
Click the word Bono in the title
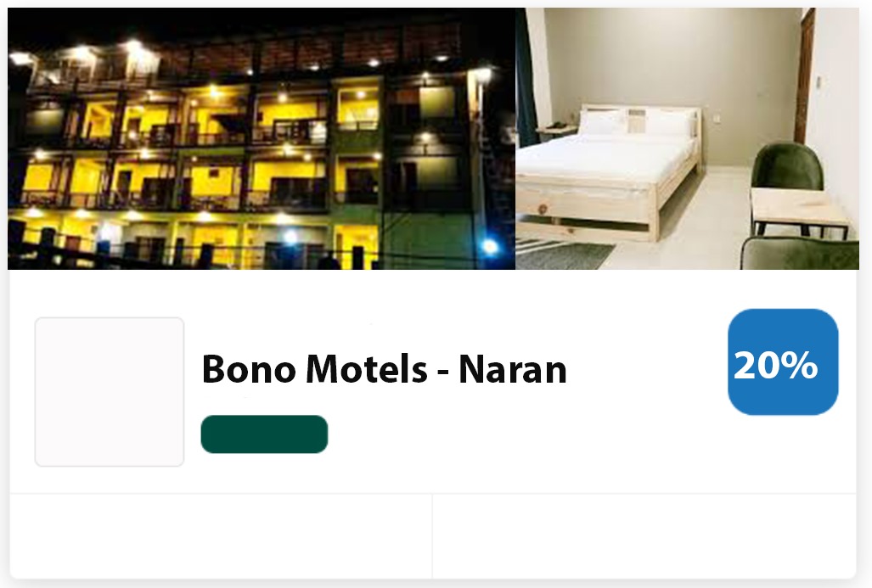pos(249,369)
